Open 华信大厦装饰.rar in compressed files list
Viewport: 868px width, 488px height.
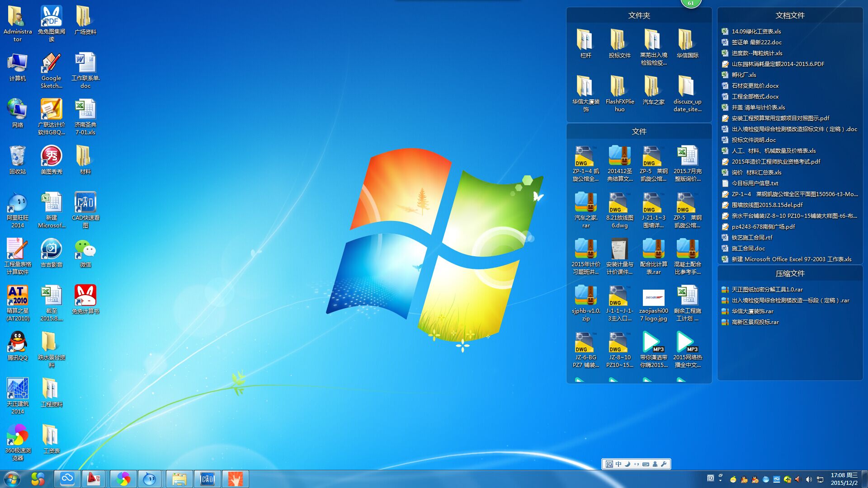[x=752, y=311]
